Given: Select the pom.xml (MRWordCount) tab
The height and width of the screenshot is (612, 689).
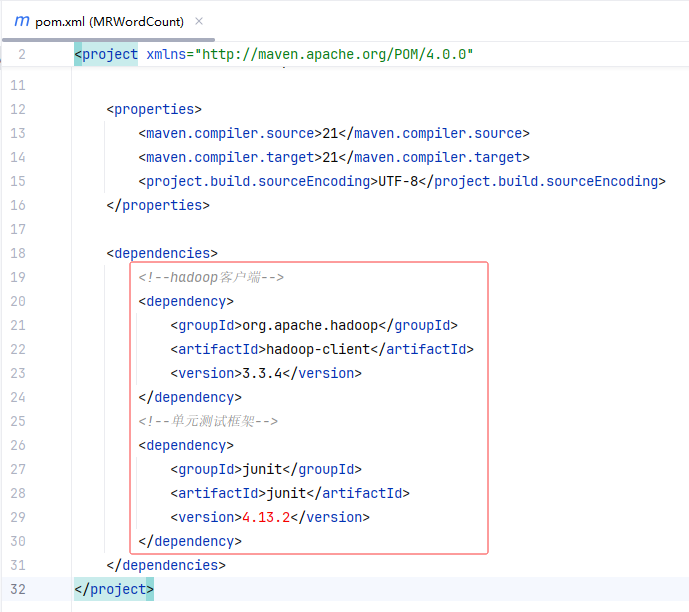Looking at the screenshot, I should point(109,22).
